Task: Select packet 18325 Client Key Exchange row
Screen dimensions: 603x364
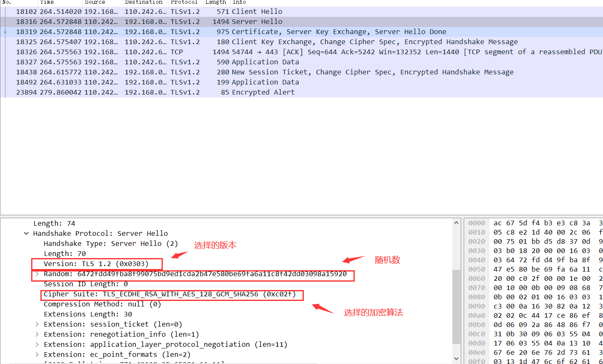Action: (x=301, y=42)
